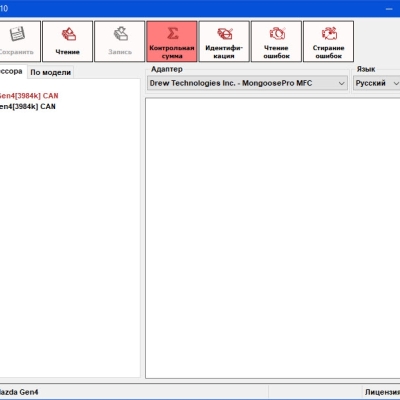The image size is (400, 400).
Task: Click inside the empty log output area
Action: click(273, 238)
